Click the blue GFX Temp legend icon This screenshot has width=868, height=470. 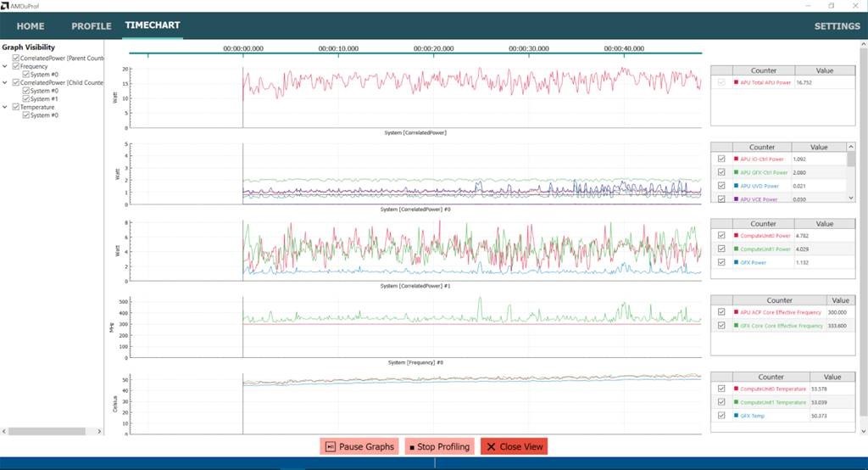click(737, 416)
